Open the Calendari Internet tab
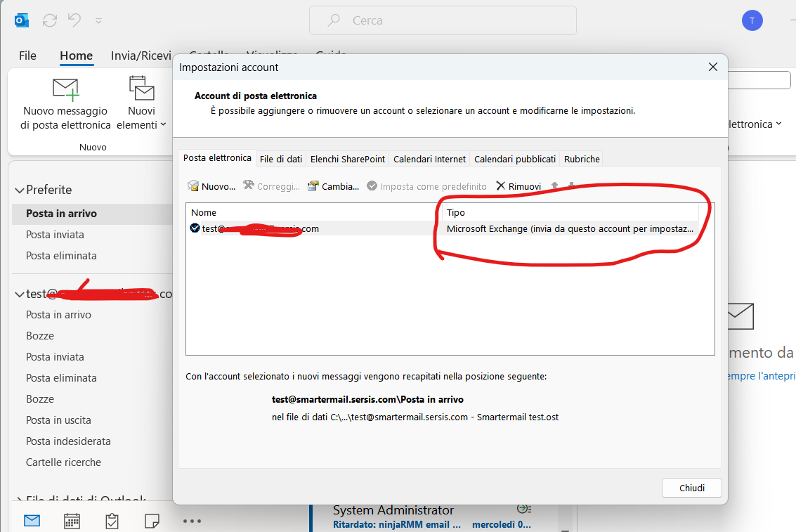The width and height of the screenshot is (796, 532). click(429, 159)
